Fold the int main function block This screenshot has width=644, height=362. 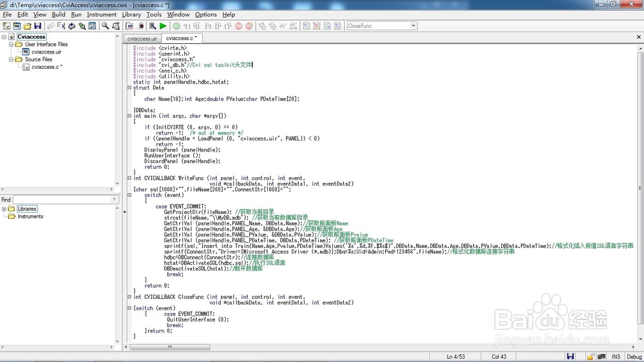click(x=129, y=116)
